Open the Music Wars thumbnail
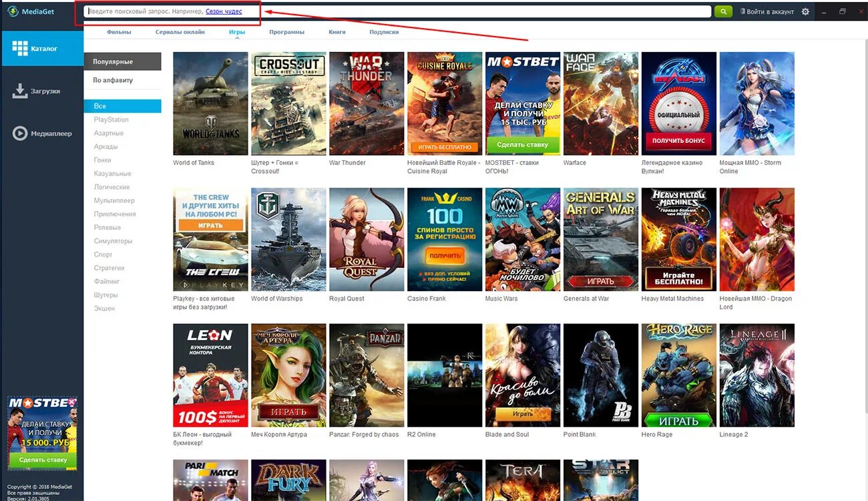The height and width of the screenshot is (501, 868). point(523,239)
